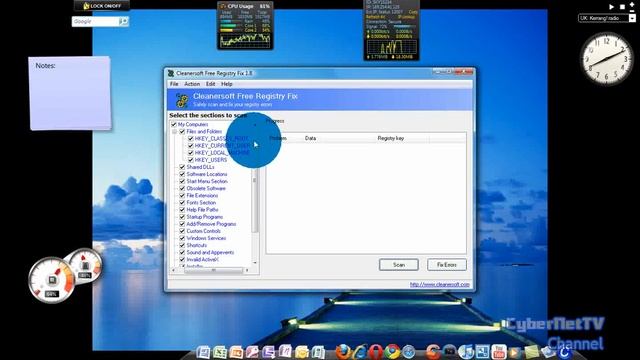Image resolution: width=640 pixels, height=360 pixels.
Task: Click the Scan button
Action: click(x=399, y=265)
